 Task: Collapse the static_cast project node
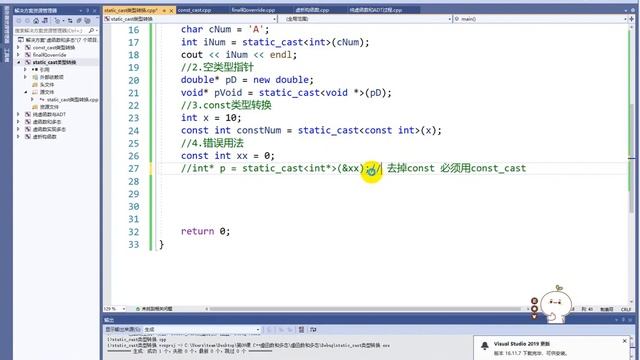tap(18, 62)
